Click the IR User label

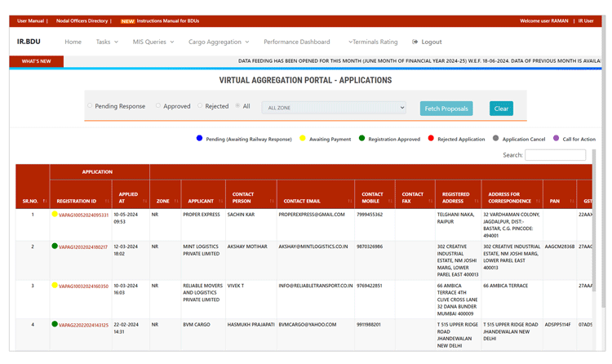click(586, 21)
